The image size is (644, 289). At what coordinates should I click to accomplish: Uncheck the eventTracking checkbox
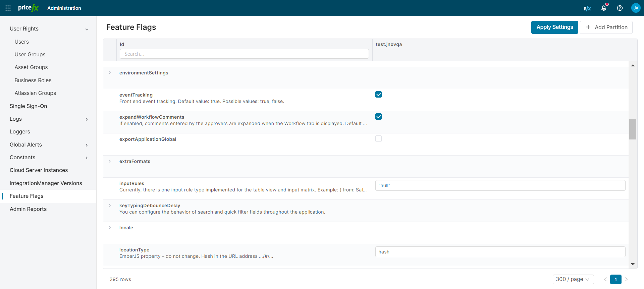[x=378, y=95]
